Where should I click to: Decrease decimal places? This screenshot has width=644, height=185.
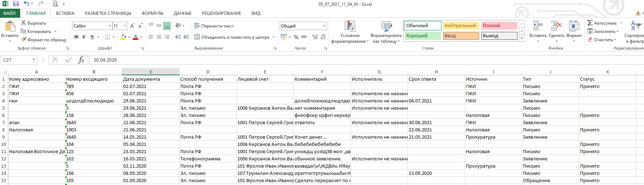pyautogui.click(x=323, y=37)
